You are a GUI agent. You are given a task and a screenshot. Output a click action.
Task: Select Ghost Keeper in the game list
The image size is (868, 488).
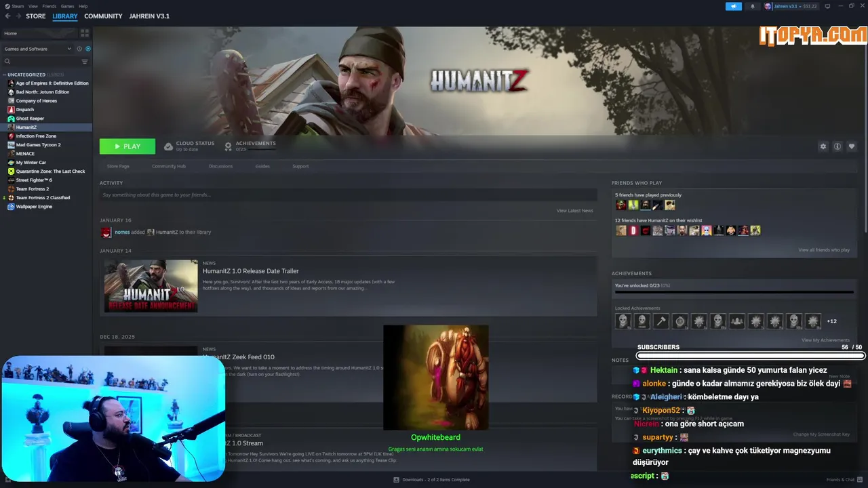tap(30, 119)
